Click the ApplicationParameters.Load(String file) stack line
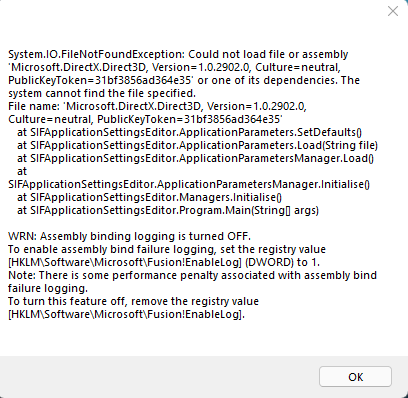 (197, 145)
